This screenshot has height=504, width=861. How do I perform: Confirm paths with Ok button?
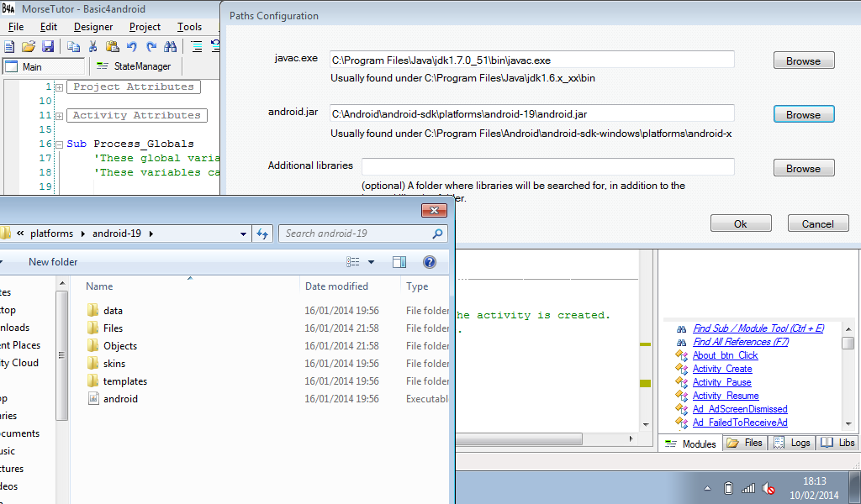click(x=741, y=223)
